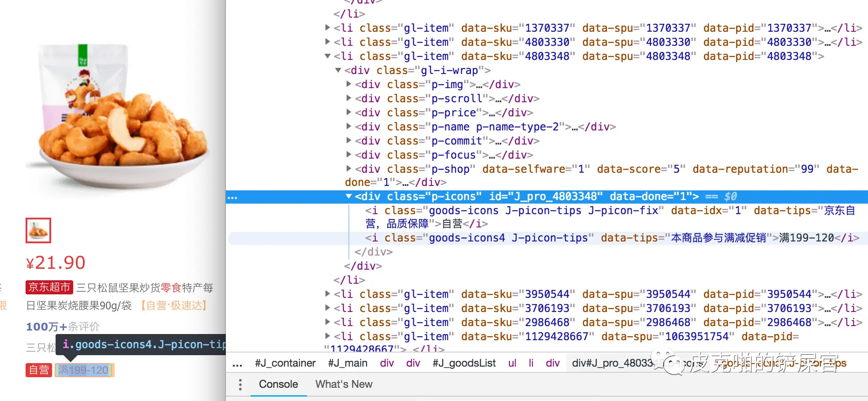Expand the li node with data-sku 1370337
868x401 pixels.
point(328,28)
